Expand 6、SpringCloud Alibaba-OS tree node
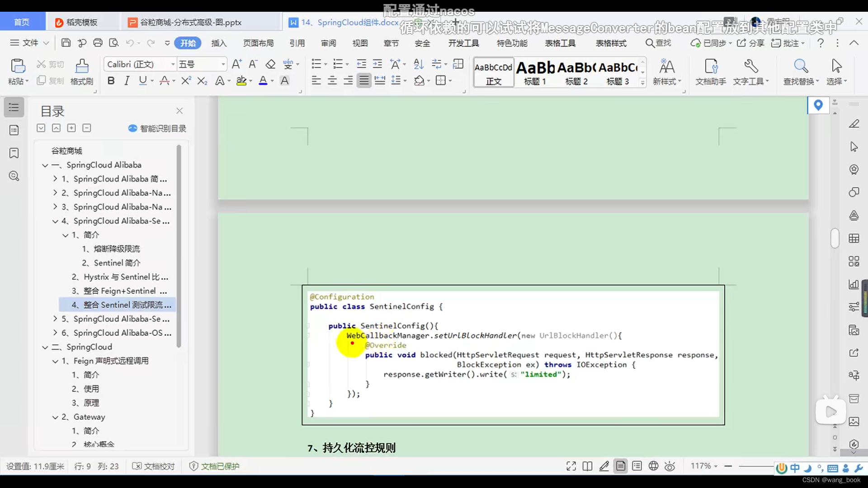The height and width of the screenshot is (488, 868). coord(55,333)
